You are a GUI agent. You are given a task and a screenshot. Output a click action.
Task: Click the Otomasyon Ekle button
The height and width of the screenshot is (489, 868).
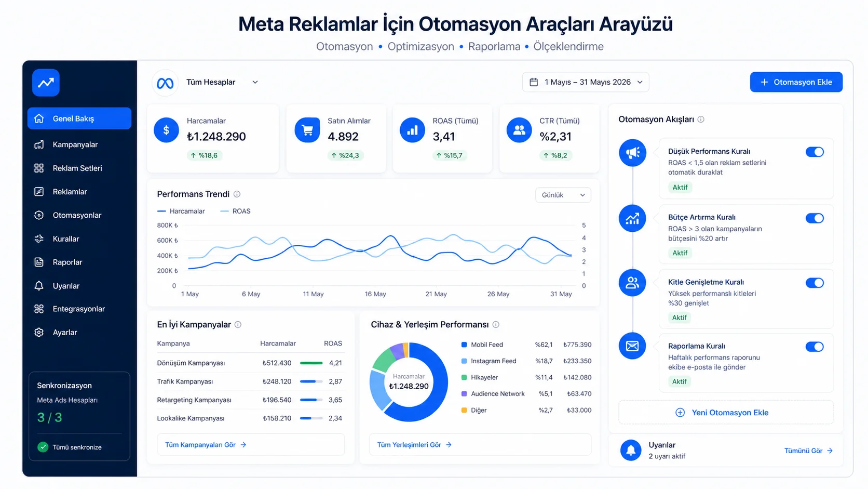[x=796, y=82]
